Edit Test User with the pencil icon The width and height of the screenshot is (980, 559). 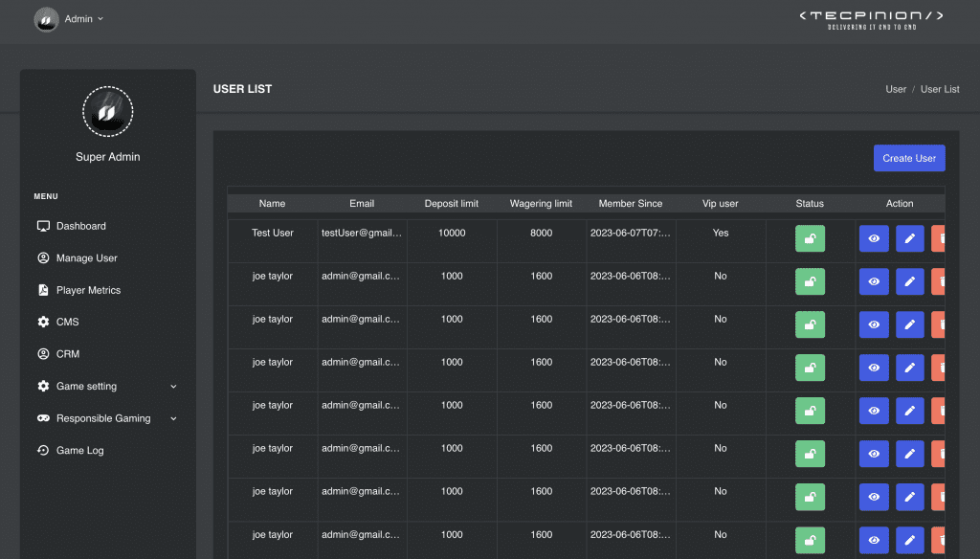pos(909,238)
